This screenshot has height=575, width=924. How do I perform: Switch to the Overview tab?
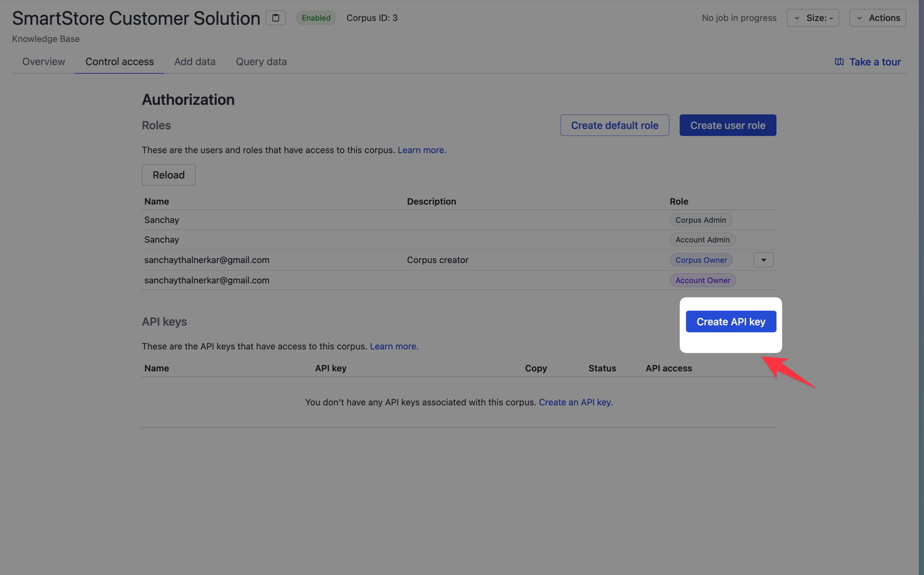[44, 62]
